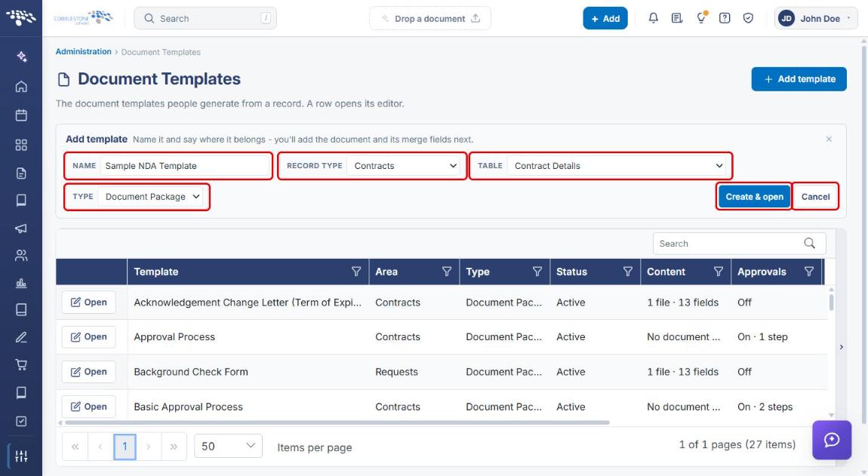Click 'On · 2 steps' approvals cell
Viewport: 868px width, 476px height.
pyautogui.click(x=765, y=407)
